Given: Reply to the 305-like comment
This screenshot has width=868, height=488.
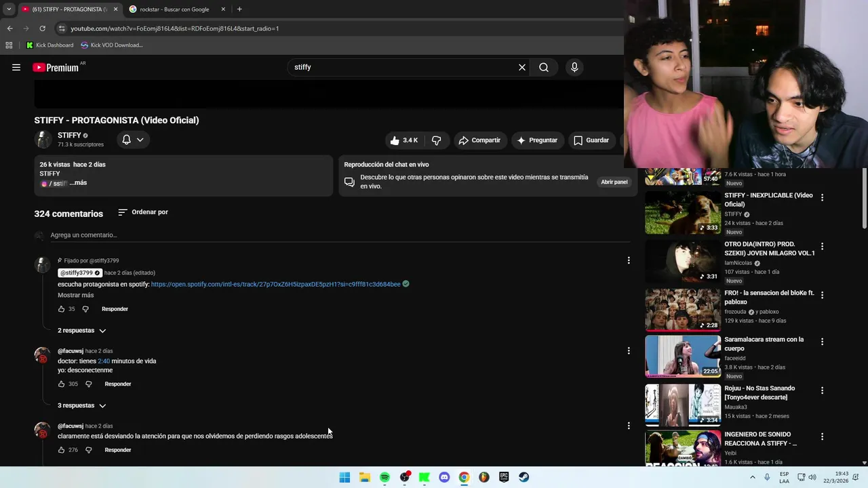Looking at the screenshot, I should pyautogui.click(x=118, y=384).
